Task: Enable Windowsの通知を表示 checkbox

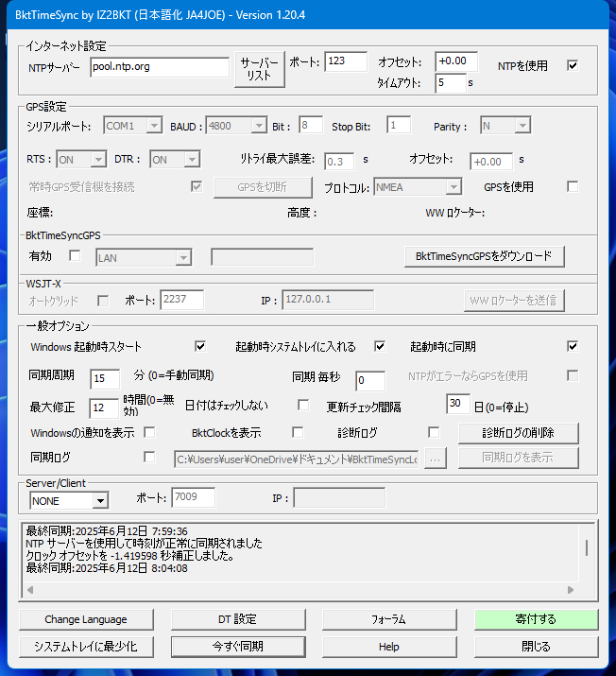Action: coord(149,432)
